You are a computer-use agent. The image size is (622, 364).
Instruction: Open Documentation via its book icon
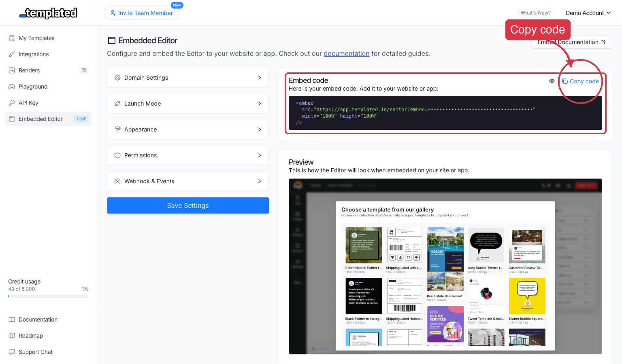(12, 320)
